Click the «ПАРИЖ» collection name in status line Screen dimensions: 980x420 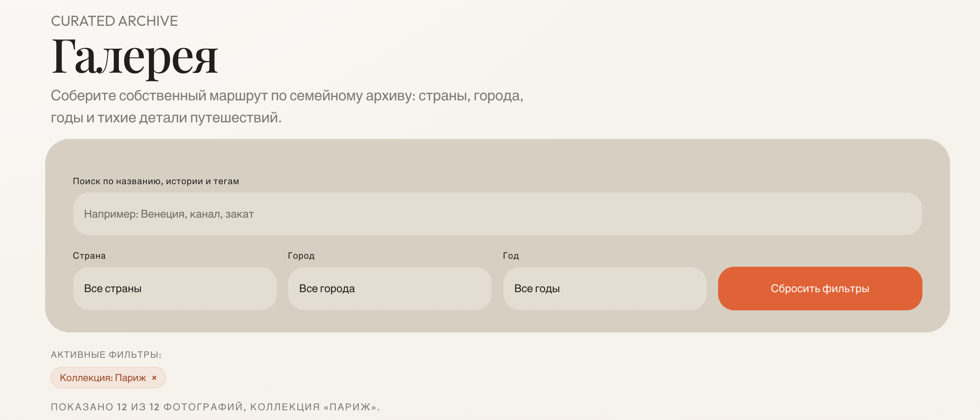tap(350, 407)
